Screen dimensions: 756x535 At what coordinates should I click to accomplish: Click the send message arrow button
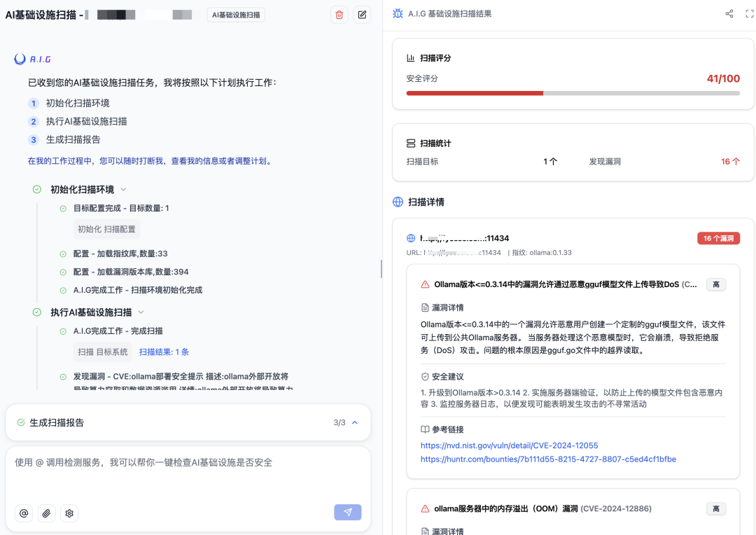(348, 512)
